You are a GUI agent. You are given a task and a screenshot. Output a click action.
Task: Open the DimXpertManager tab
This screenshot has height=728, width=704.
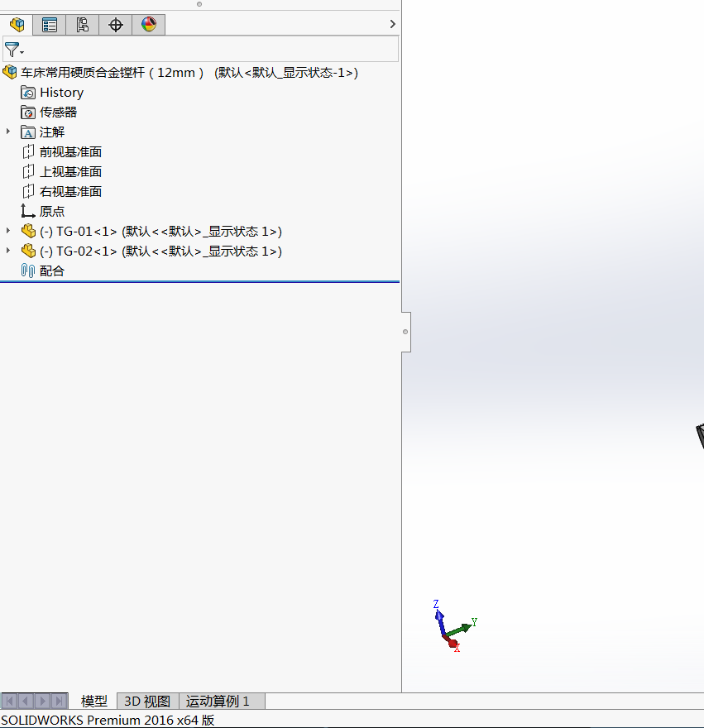coord(116,25)
